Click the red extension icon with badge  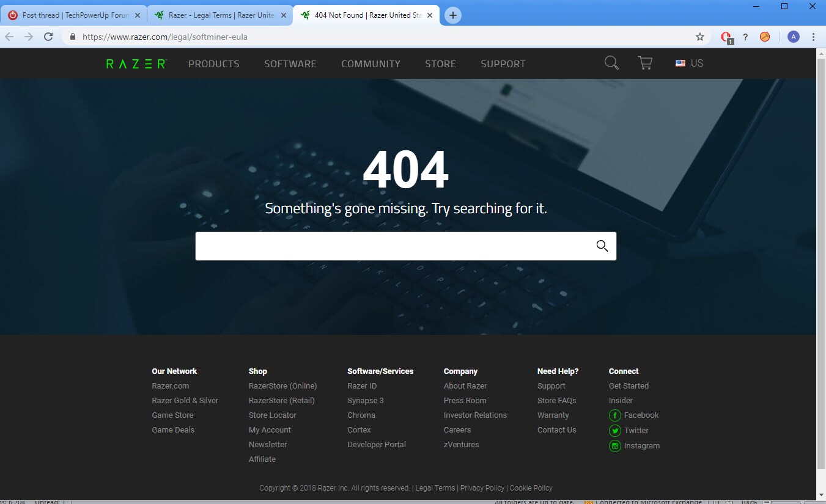[726, 37]
